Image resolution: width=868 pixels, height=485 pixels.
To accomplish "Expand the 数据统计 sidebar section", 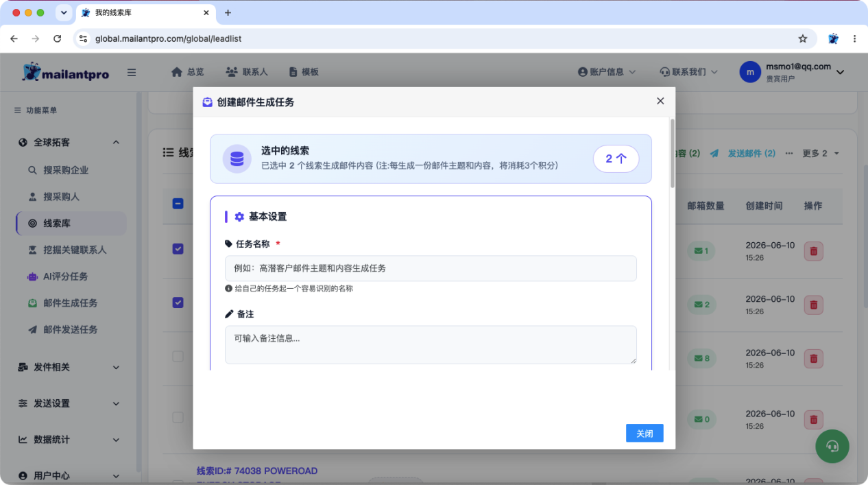I will [69, 440].
